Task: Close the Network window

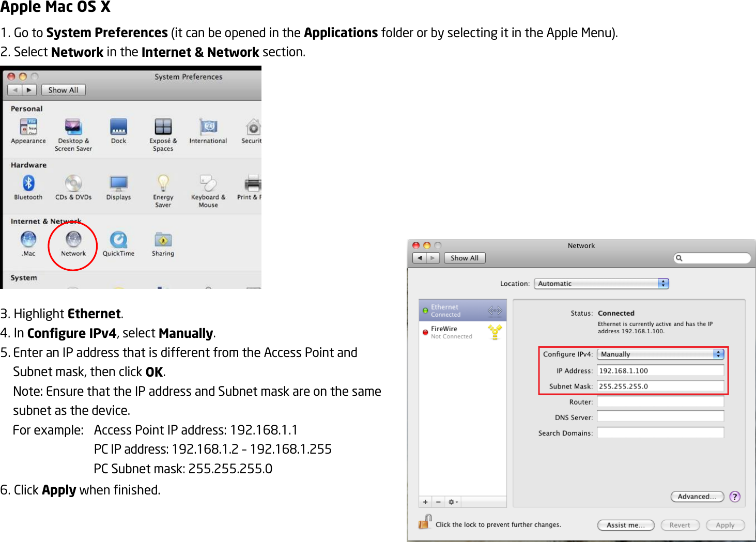Action: tap(416, 245)
